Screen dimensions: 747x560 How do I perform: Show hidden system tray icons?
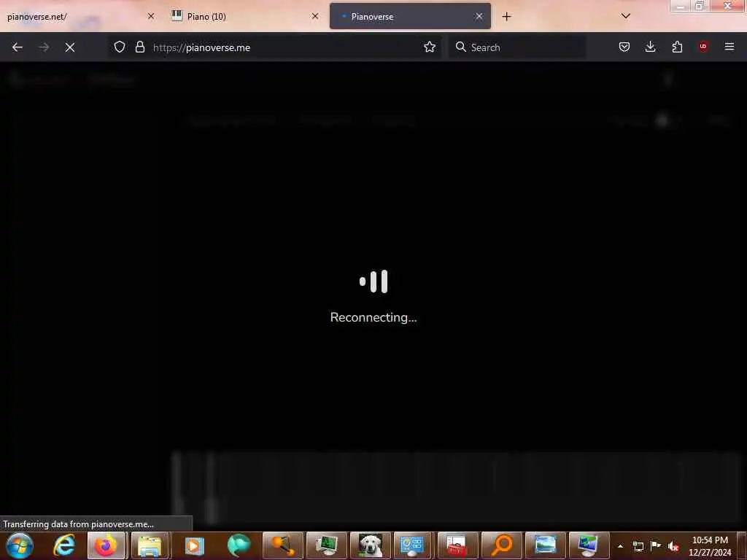(x=620, y=546)
